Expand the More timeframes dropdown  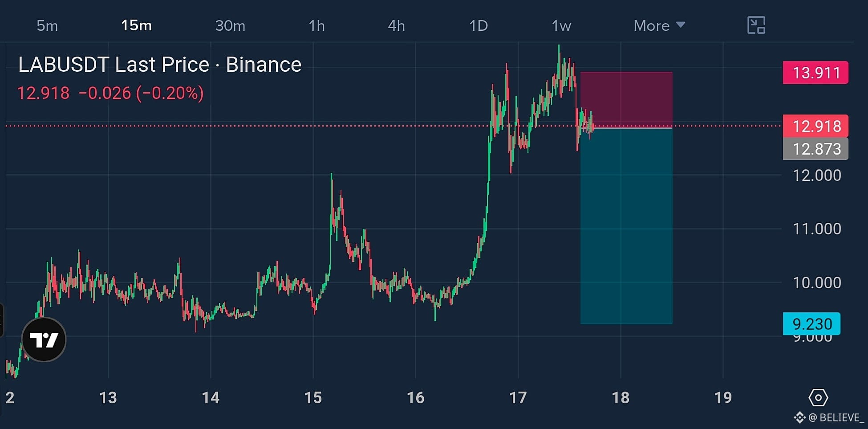point(659,26)
